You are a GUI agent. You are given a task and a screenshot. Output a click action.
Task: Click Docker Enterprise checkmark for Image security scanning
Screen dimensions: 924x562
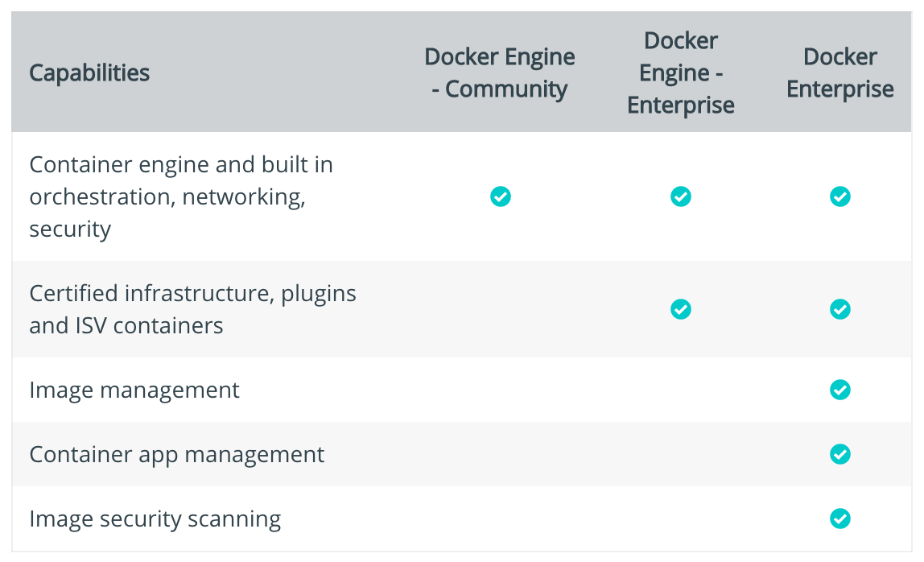(x=839, y=519)
